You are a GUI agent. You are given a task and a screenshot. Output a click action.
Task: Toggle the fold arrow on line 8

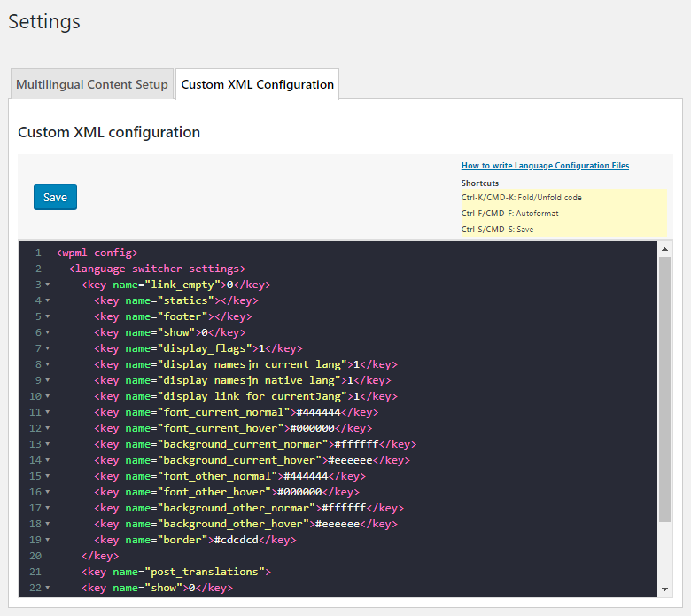click(48, 364)
